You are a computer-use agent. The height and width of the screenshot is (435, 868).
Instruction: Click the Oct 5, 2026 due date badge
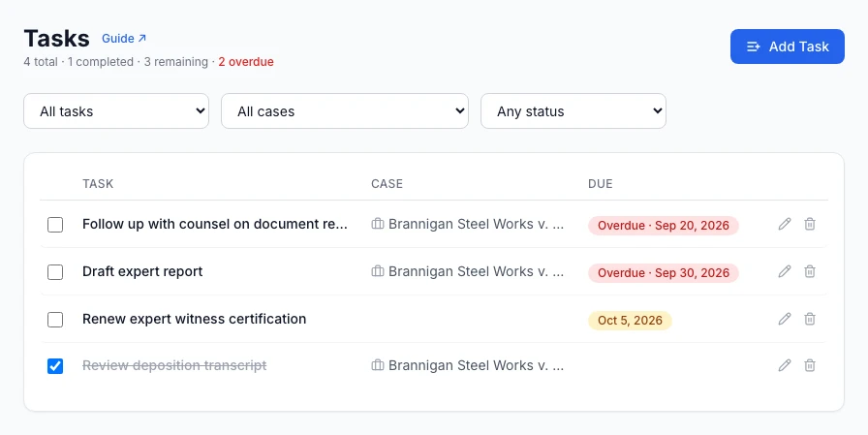coord(630,321)
